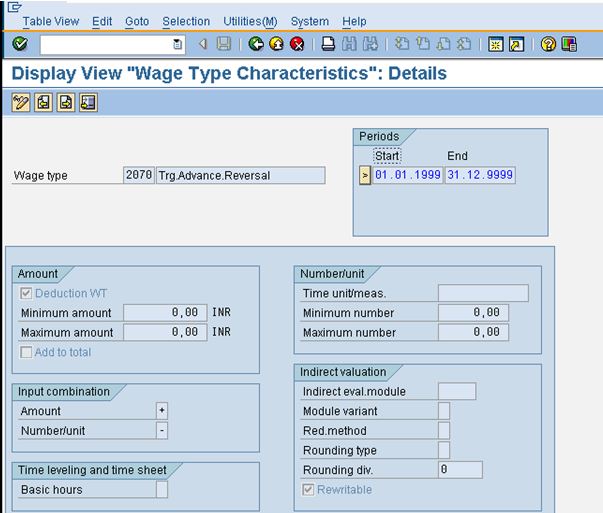Click the Maximum amount field
The width and height of the screenshot is (603, 513).
tap(165, 332)
